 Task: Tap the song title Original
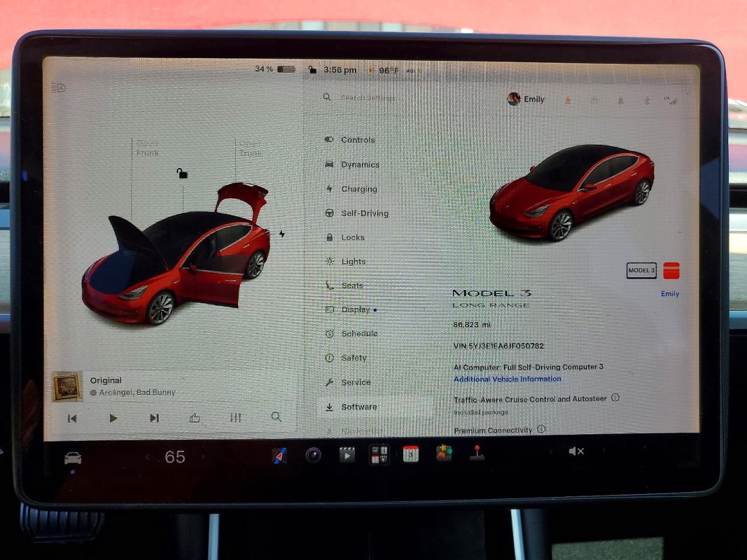click(106, 380)
